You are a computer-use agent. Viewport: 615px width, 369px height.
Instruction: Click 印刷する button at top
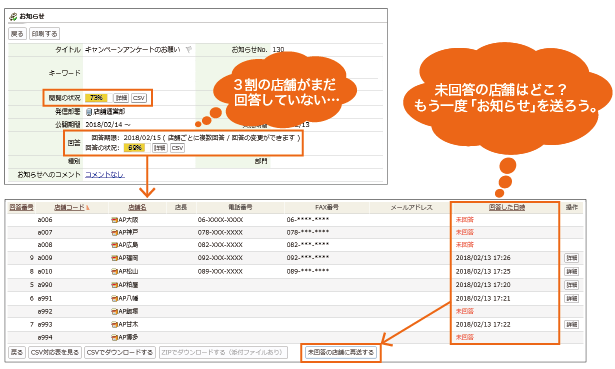click(x=44, y=34)
